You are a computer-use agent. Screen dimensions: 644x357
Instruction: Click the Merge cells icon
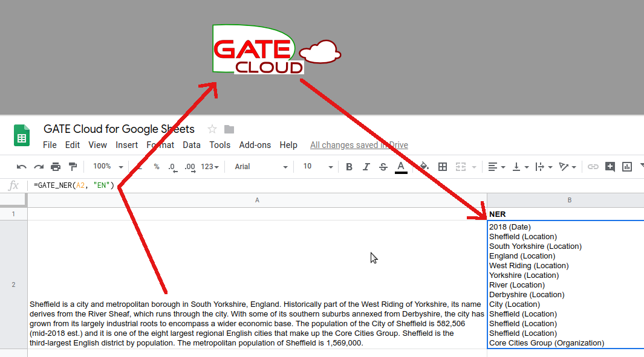(461, 167)
